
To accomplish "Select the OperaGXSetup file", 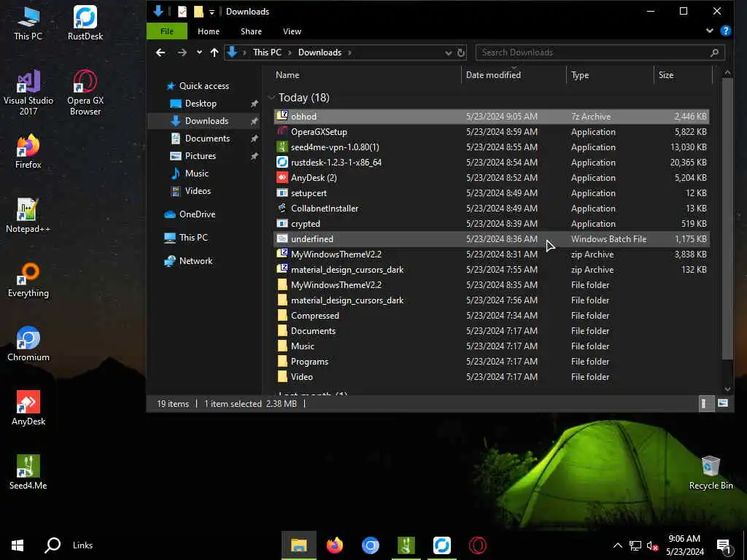I will coord(492,132).
